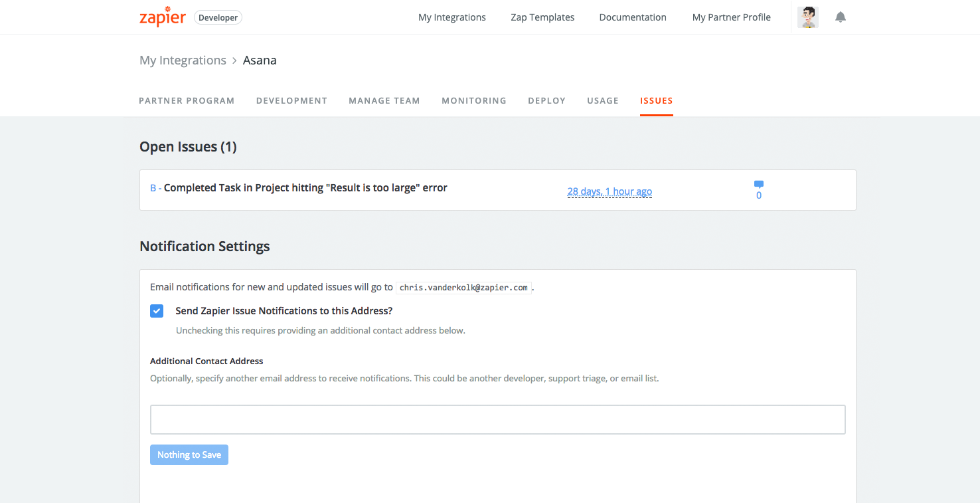Open My Partner Profile
This screenshot has width=980, height=503.
tap(732, 17)
